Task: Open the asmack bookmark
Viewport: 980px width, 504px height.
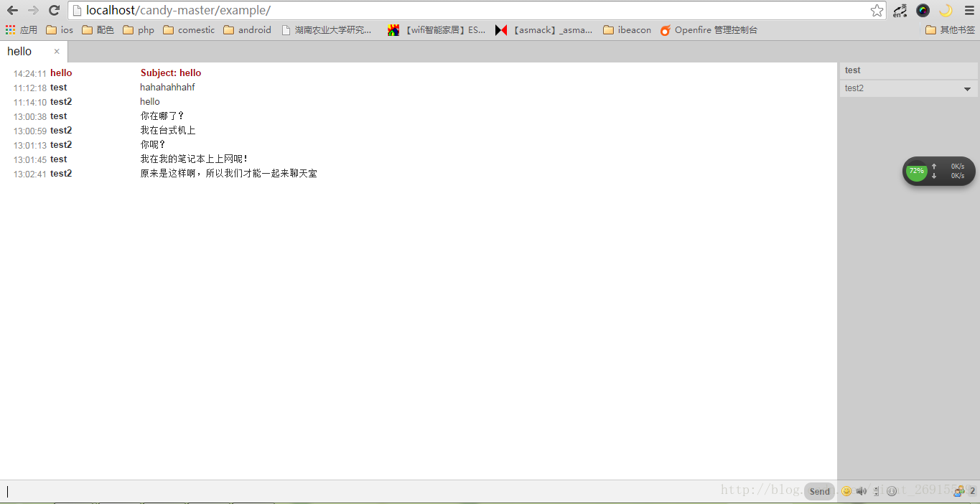Action: point(544,30)
